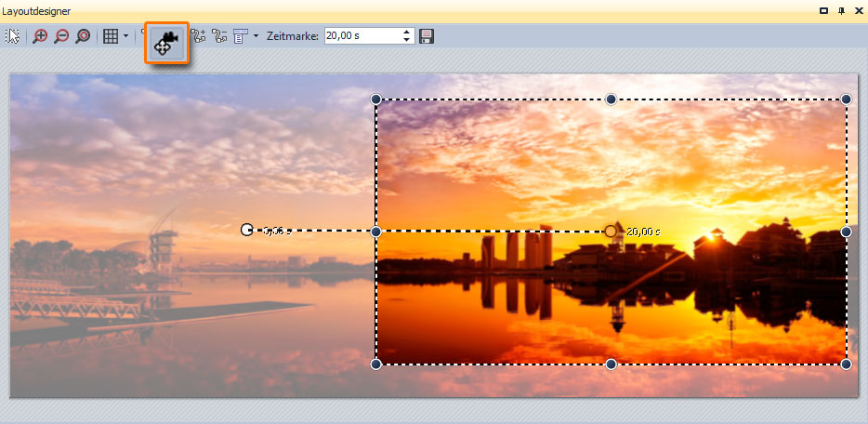Click the alignment icon in toolbar

coord(240,36)
